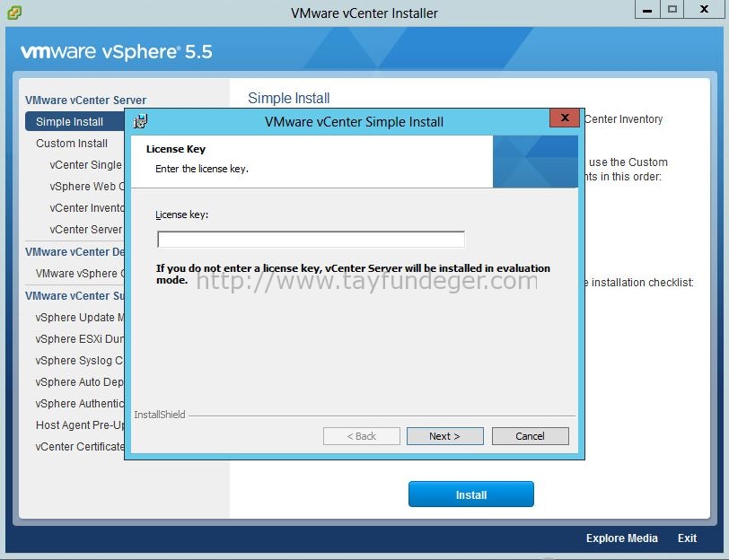
Task: Click the VMware vCenter Support Tools section heading
Action: click(x=75, y=296)
